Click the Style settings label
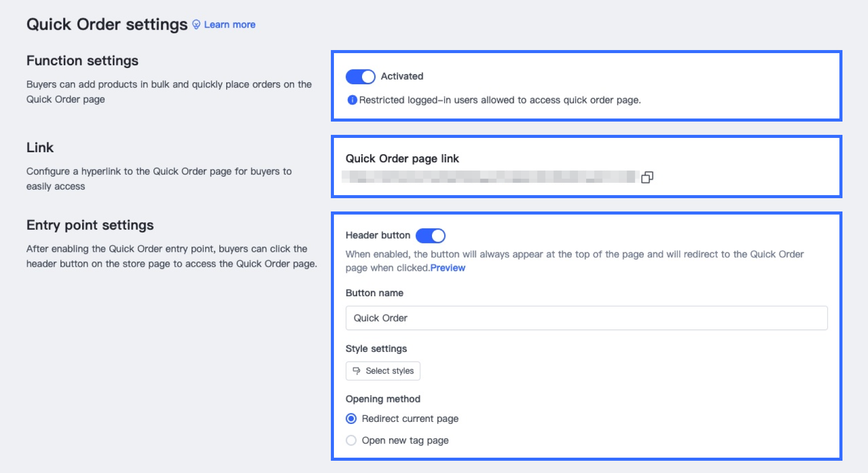Viewport: 868px width, 473px height. click(x=376, y=349)
